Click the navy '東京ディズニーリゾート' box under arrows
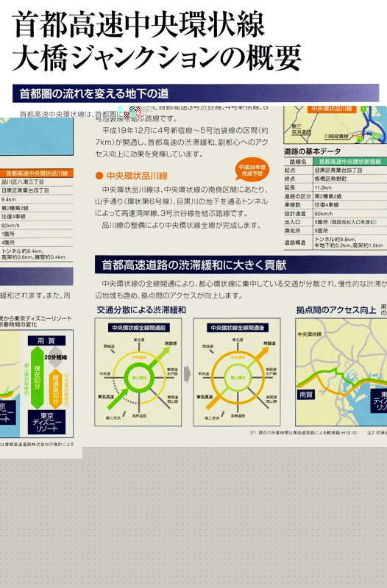Screen dimensions: 387x588 (x=47, y=422)
